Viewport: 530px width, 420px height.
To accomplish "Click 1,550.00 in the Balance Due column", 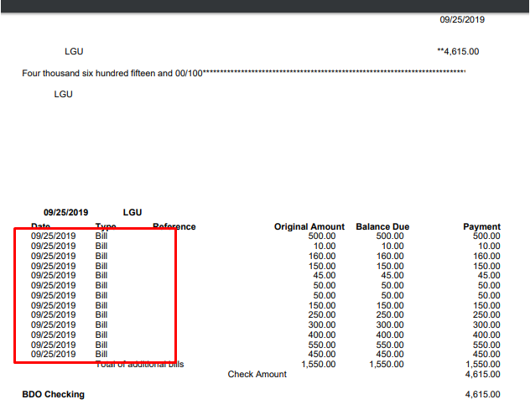I will click(387, 364).
